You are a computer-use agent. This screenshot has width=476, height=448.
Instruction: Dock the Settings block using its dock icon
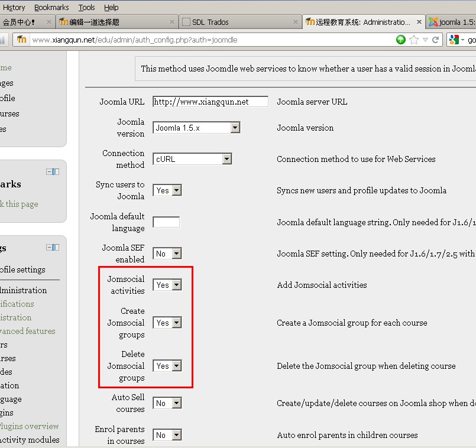pos(56,247)
